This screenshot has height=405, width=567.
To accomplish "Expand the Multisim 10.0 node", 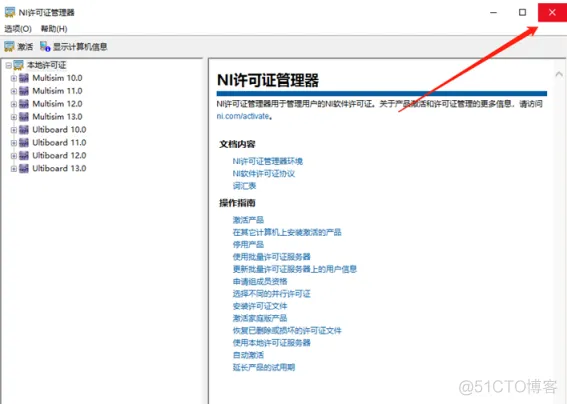I will pyautogui.click(x=14, y=78).
